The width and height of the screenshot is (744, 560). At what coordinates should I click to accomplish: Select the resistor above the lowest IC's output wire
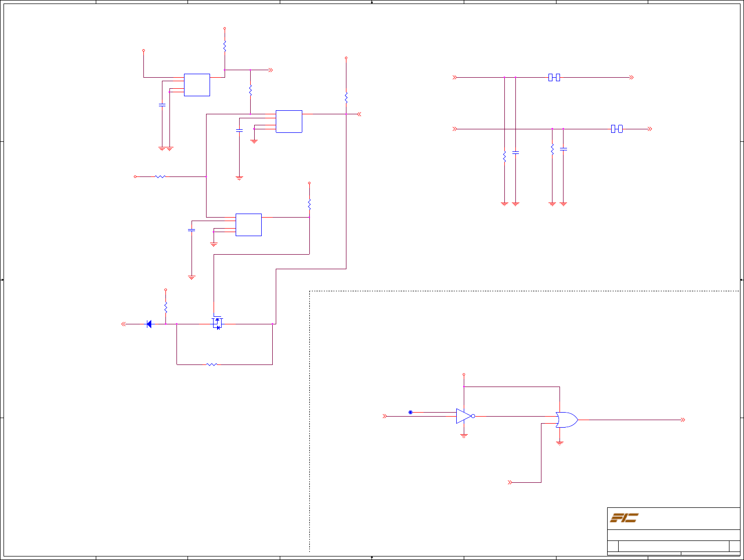pyautogui.click(x=309, y=205)
